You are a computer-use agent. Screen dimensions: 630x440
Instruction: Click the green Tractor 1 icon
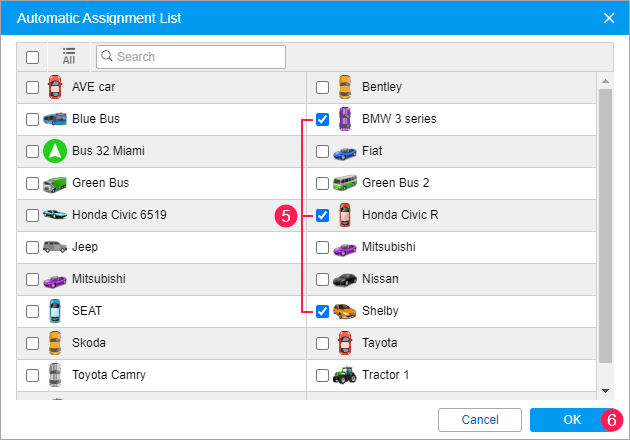[x=344, y=375]
